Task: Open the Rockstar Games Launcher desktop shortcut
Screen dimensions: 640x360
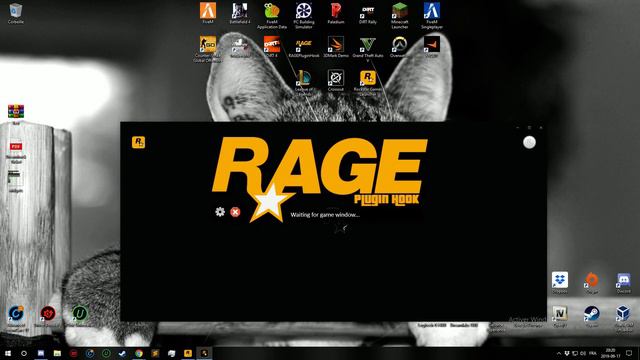Action: (368, 82)
